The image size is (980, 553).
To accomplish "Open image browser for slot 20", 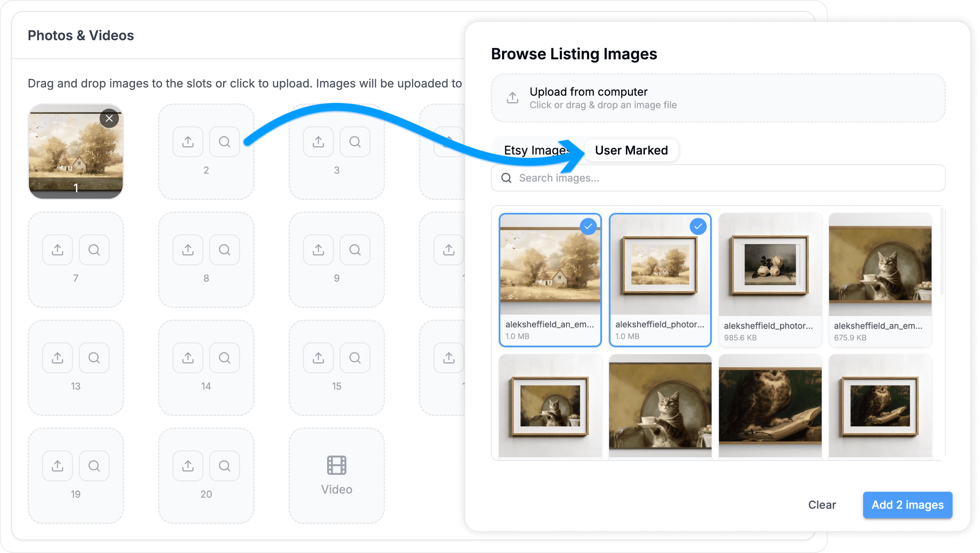I will [x=225, y=466].
